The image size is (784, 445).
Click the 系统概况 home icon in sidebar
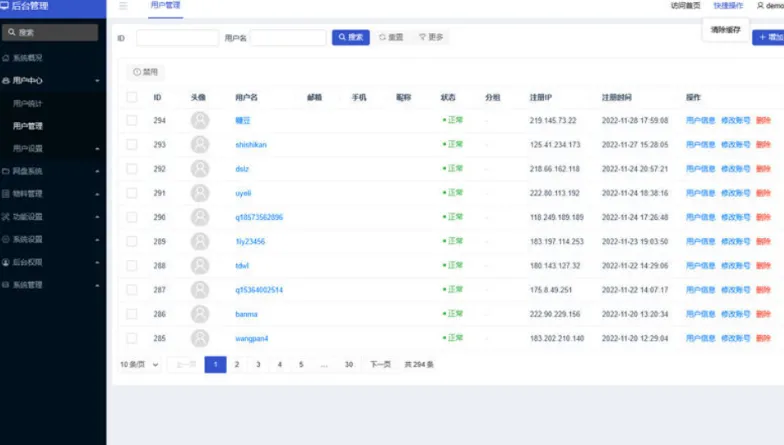6,58
